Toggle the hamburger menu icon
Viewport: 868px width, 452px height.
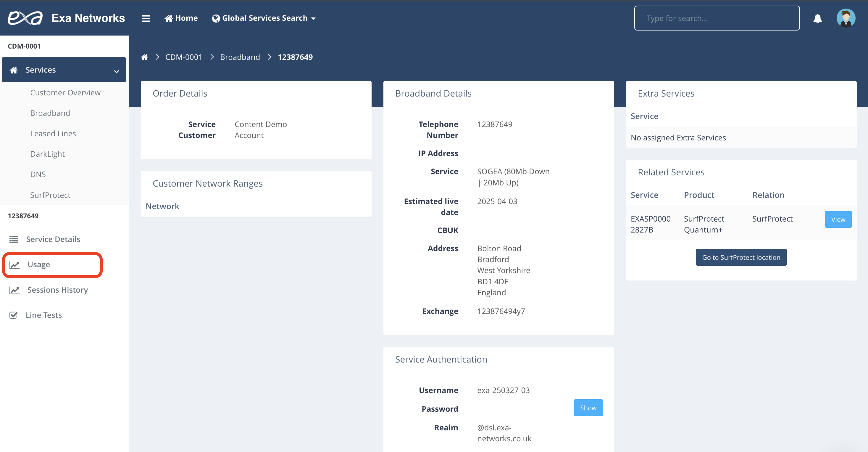point(146,18)
